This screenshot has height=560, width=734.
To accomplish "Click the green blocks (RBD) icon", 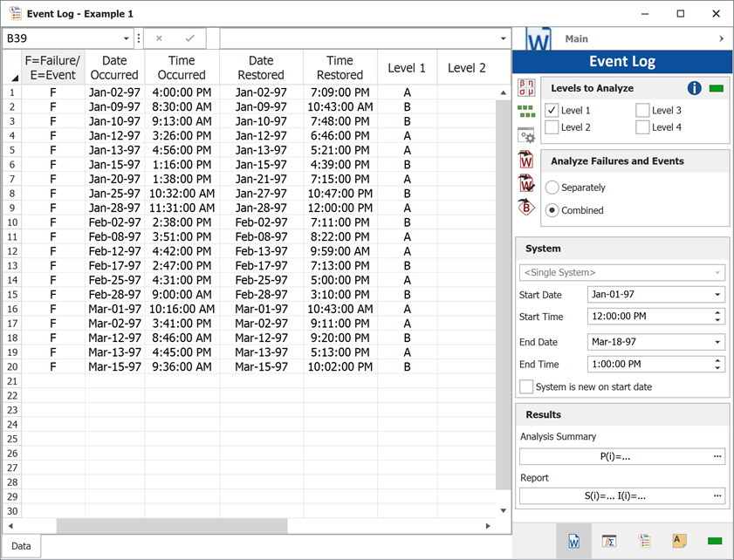I will pyautogui.click(x=526, y=112).
